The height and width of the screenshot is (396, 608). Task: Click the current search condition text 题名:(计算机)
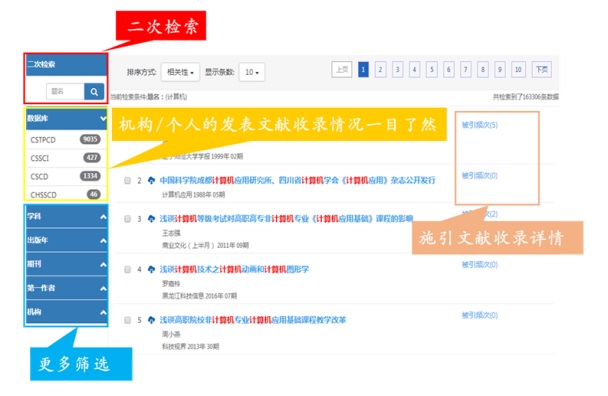coord(167,97)
